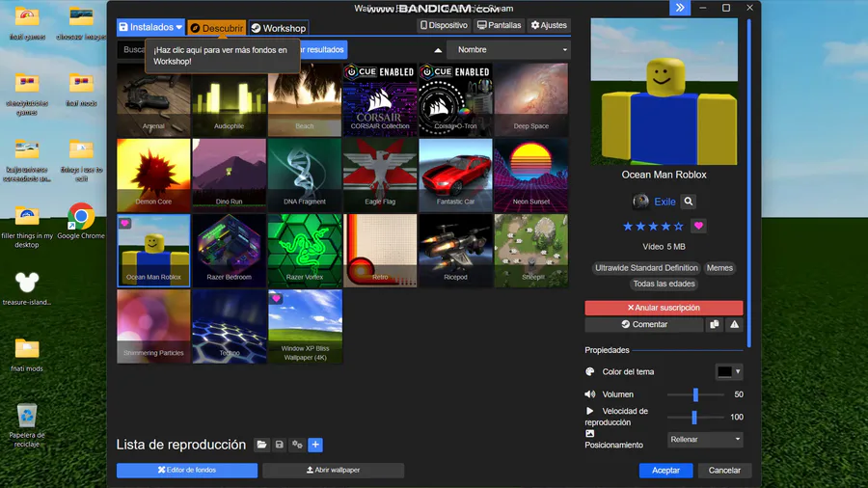Open playlist settings gears icon
Image resolution: width=868 pixels, height=488 pixels.
click(297, 445)
